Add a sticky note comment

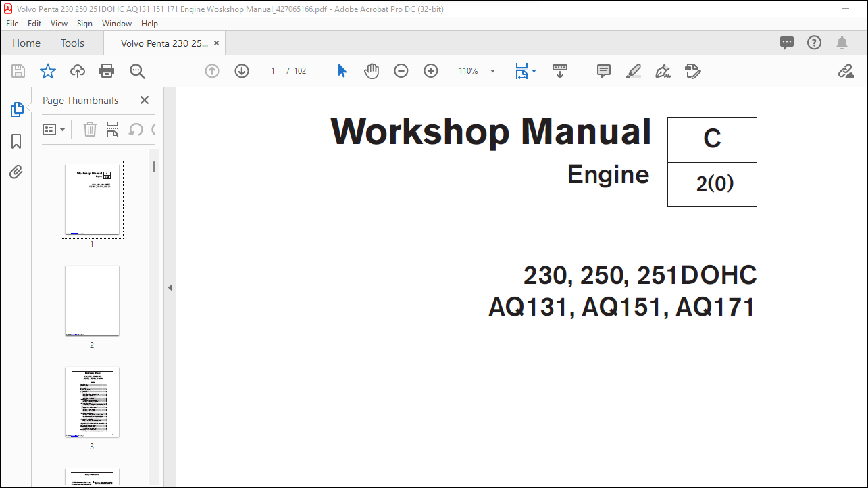point(604,71)
